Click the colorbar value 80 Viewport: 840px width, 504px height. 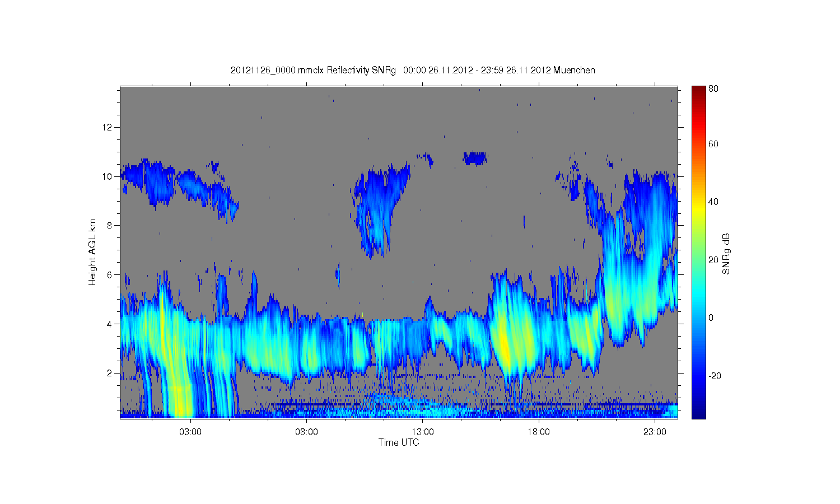coord(713,88)
